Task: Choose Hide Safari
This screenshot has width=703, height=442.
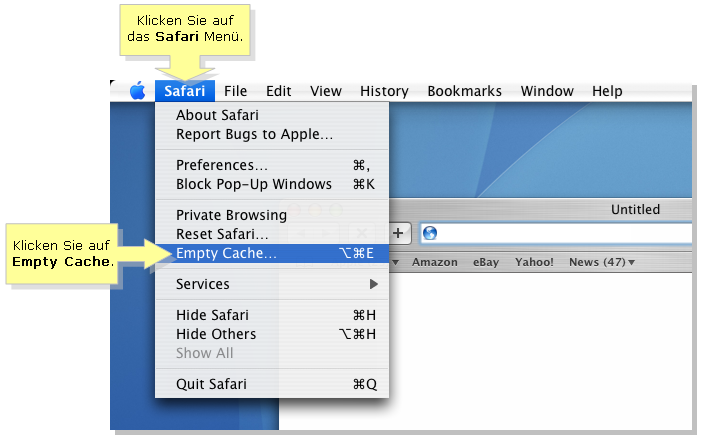Action: pos(272,315)
